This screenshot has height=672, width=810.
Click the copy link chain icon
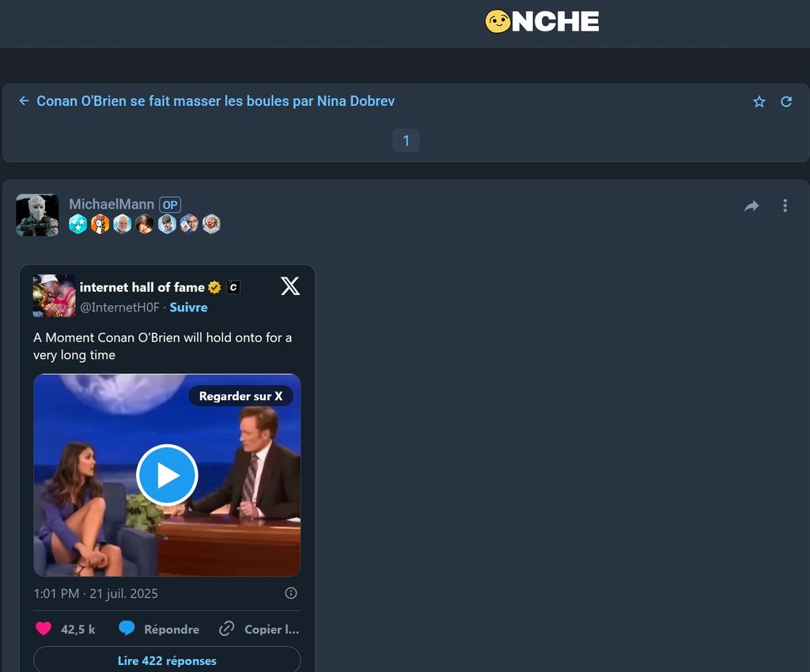pyautogui.click(x=227, y=629)
